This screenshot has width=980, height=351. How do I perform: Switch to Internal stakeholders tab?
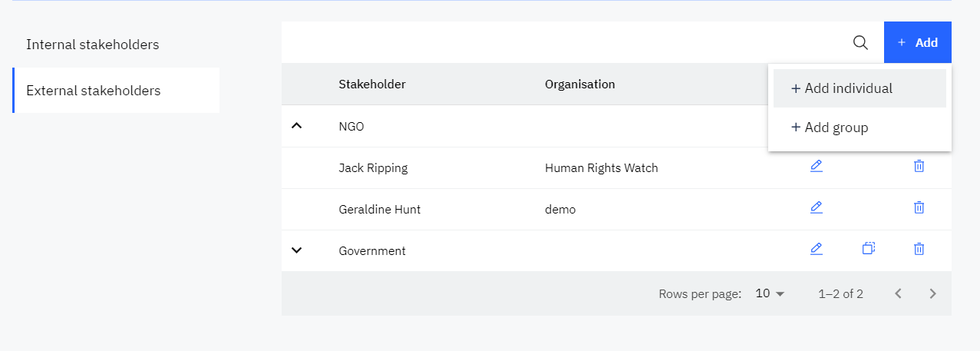(x=93, y=45)
